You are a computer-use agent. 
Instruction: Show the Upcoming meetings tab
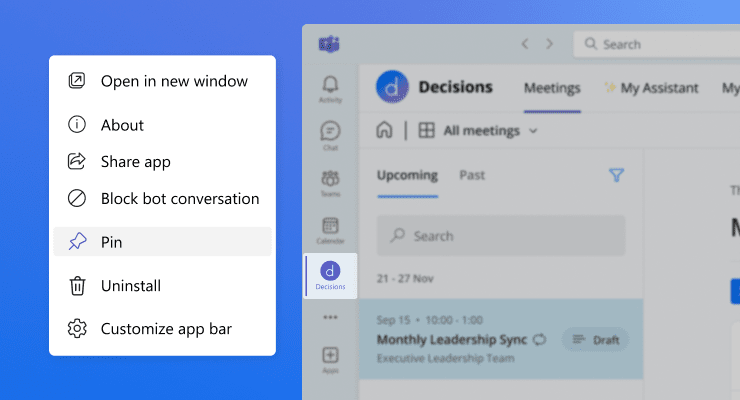click(407, 175)
